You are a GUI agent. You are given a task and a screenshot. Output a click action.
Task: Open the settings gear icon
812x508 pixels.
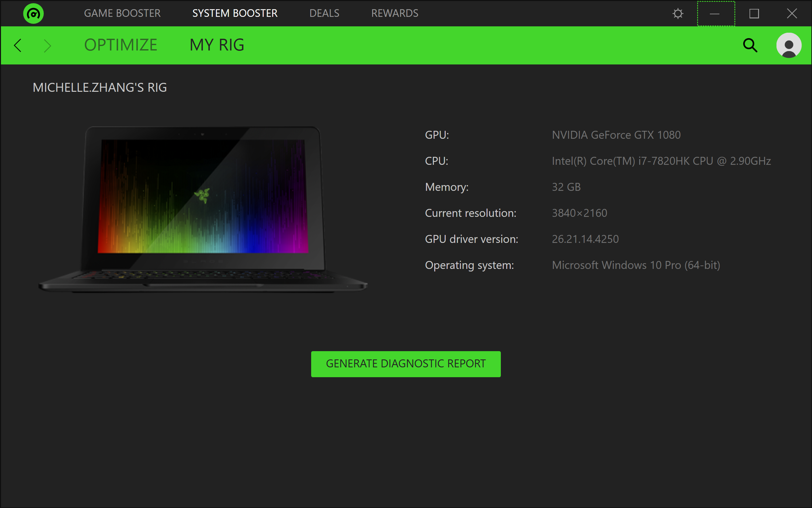[678, 13]
